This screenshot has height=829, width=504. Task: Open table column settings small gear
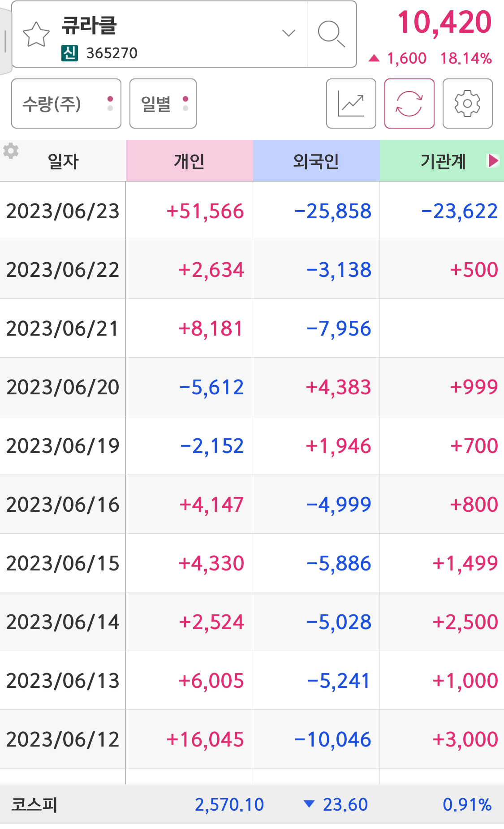click(x=11, y=151)
